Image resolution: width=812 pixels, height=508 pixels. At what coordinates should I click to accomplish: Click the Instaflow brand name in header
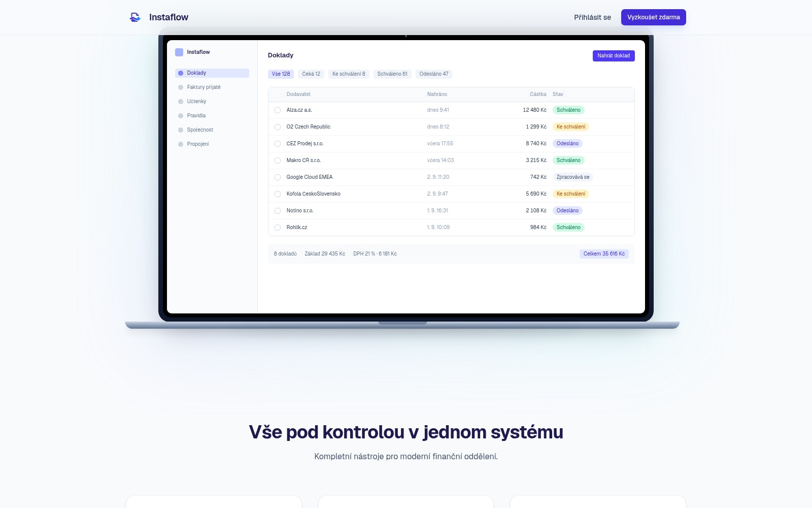pyautogui.click(x=168, y=17)
